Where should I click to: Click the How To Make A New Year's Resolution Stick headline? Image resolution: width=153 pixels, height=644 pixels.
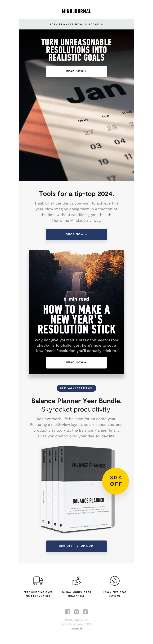pyautogui.click(x=76, y=319)
